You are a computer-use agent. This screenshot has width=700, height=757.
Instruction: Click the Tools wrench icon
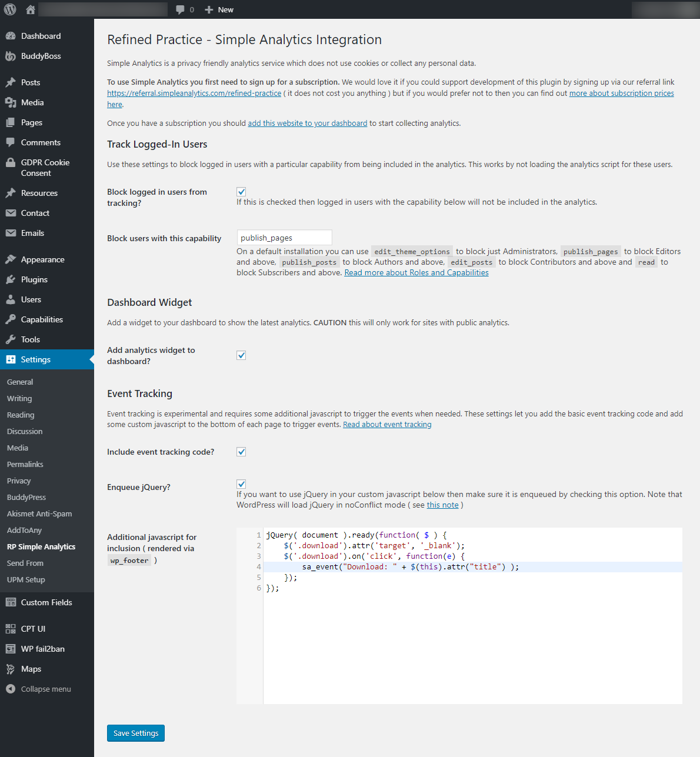coord(11,339)
